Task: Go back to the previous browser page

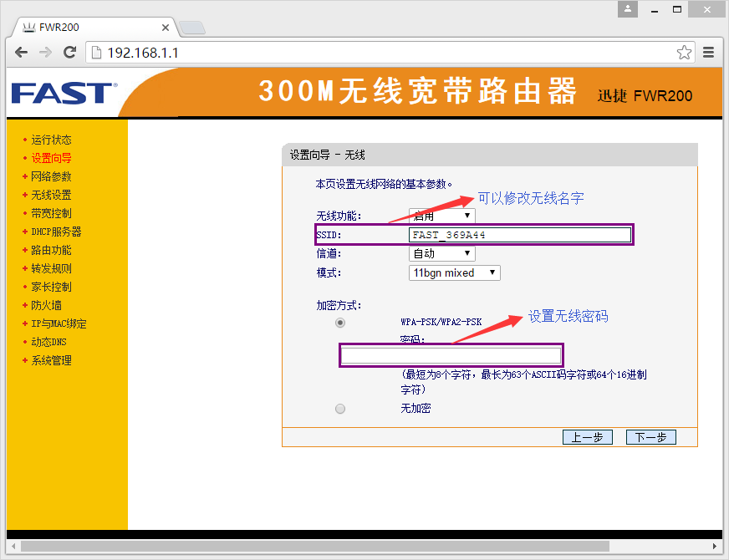Action: click(x=22, y=53)
